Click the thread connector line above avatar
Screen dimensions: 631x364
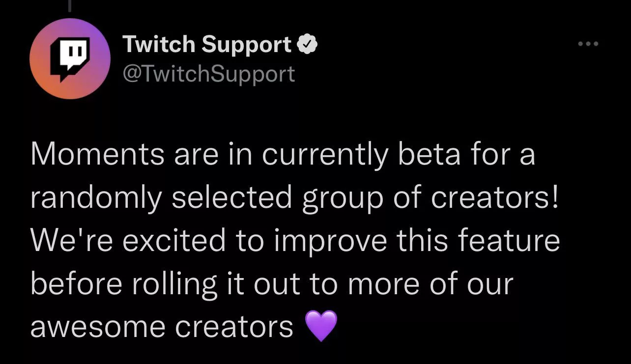coord(70,6)
